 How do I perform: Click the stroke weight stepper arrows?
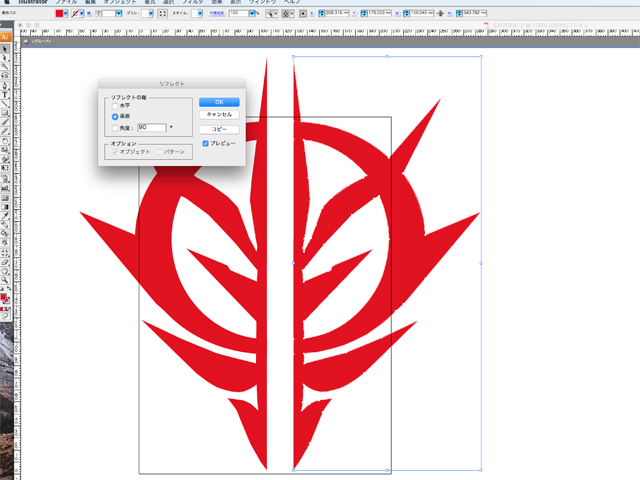(x=98, y=13)
